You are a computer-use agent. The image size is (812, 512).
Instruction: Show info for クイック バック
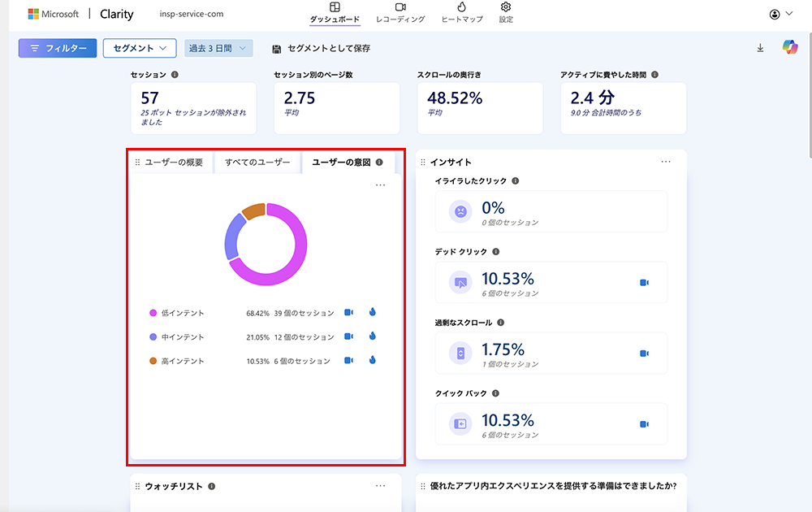495,393
